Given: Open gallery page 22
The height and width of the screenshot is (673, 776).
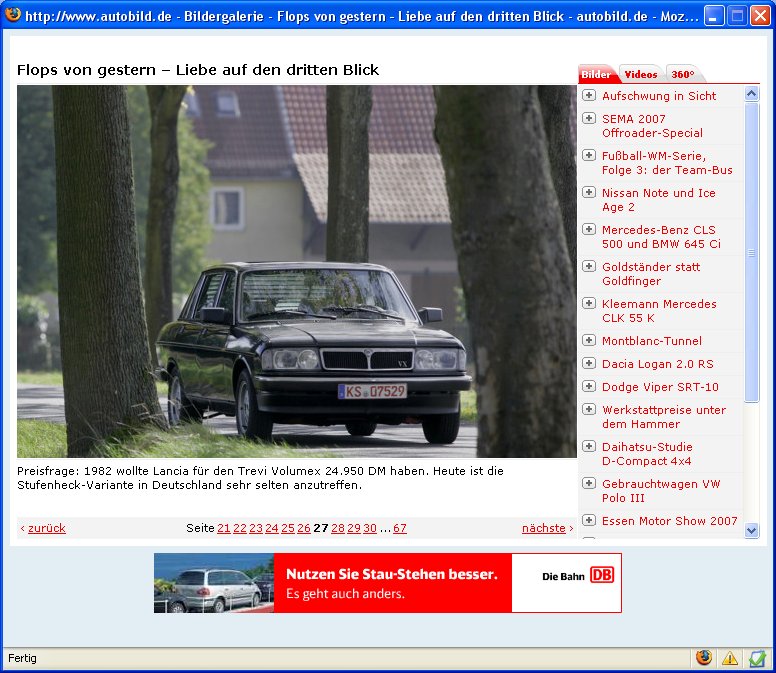Looking at the screenshot, I should pos(240,528).
